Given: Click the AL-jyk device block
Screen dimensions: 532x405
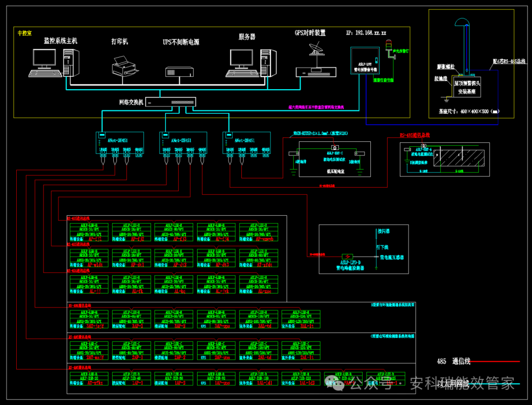Looking at the screenshot, I should pos(216,284).
